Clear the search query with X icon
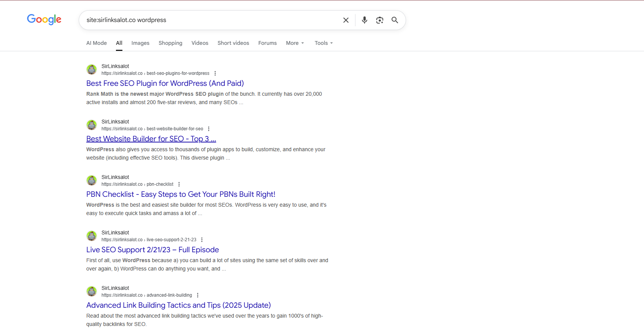This screenshot has width=644, height=329. (346, 20)
